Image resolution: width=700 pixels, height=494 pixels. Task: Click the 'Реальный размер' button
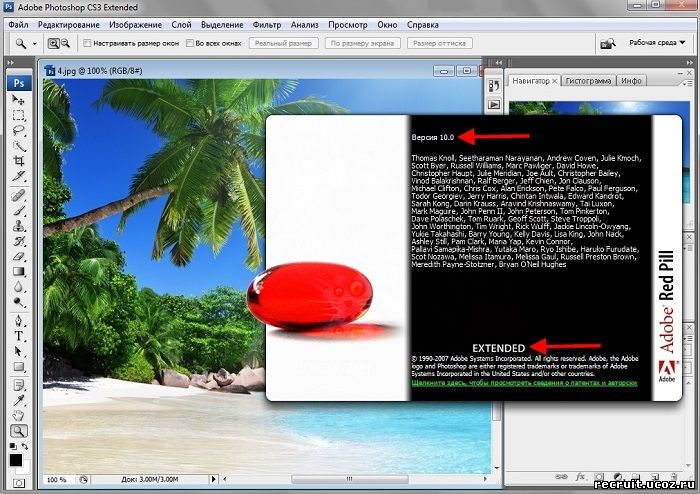283,43
